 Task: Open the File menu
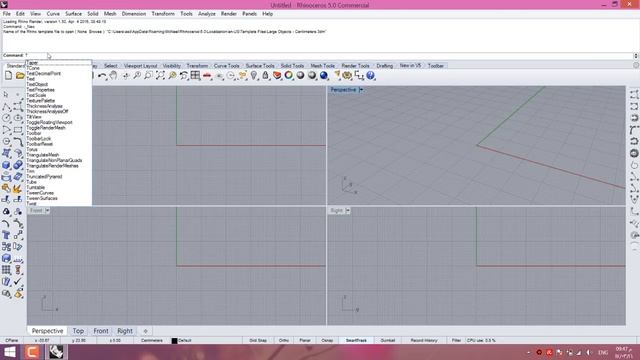7,14
